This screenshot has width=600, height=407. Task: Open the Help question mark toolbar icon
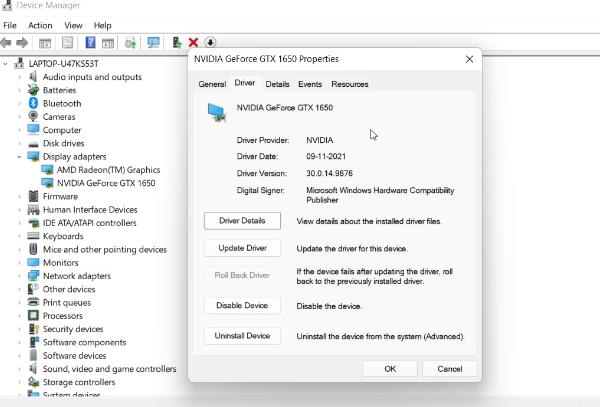pyautogui.click(x=90, y=42)
